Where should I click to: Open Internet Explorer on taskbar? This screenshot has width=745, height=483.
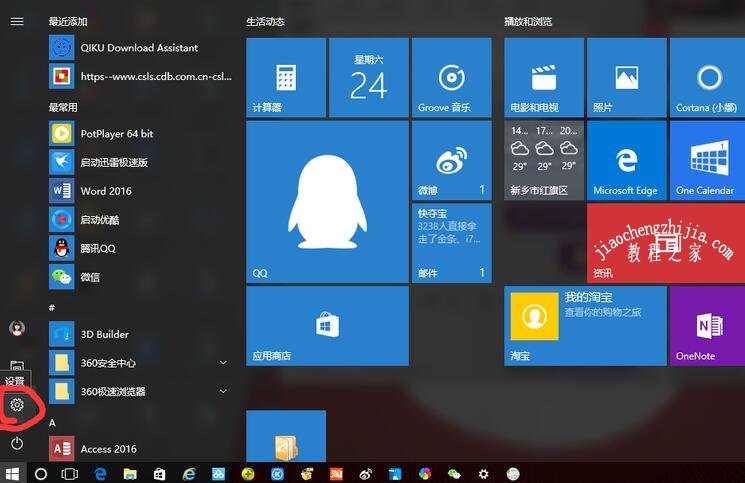click(189, 474)
